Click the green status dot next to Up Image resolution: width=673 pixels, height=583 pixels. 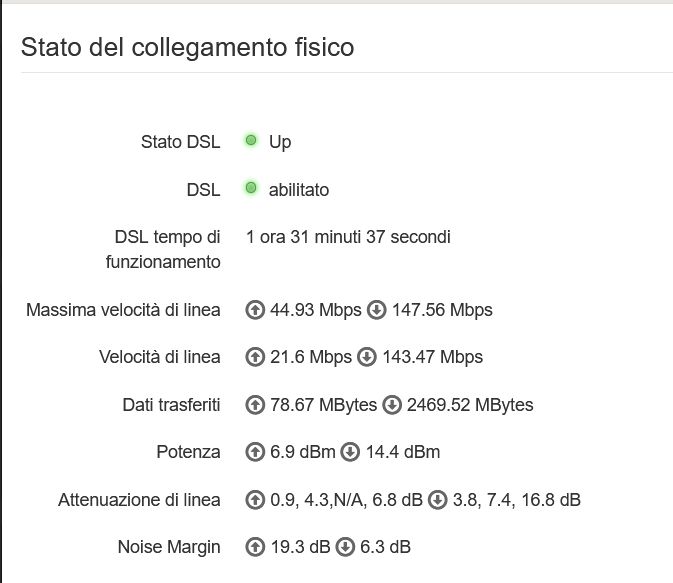pyautogui.click(x=251, y=141)
